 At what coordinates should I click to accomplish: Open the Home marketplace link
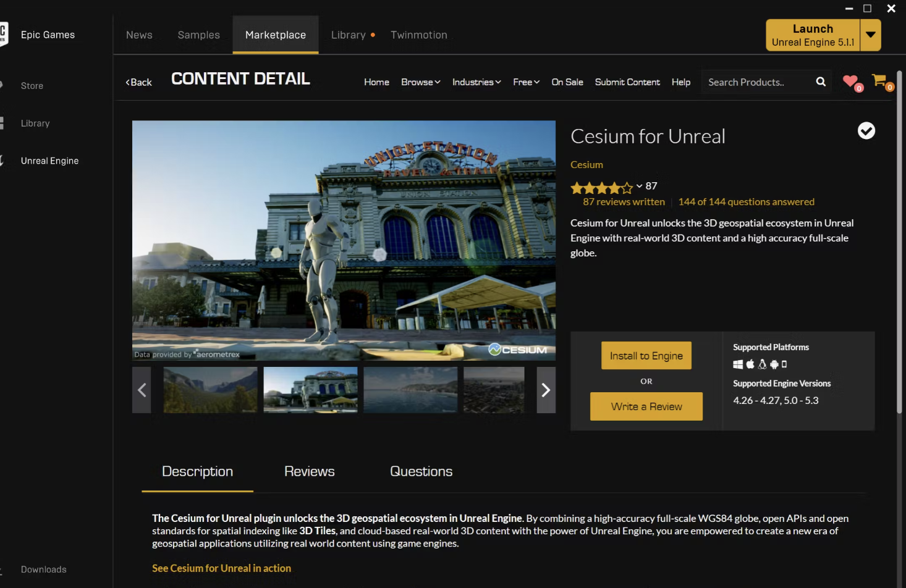[376, 82]
